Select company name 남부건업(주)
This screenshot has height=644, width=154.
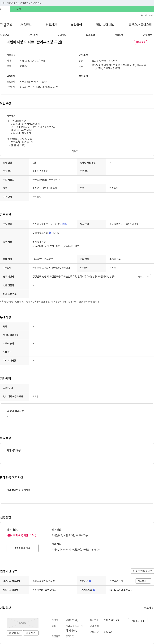tap(72, 620)
